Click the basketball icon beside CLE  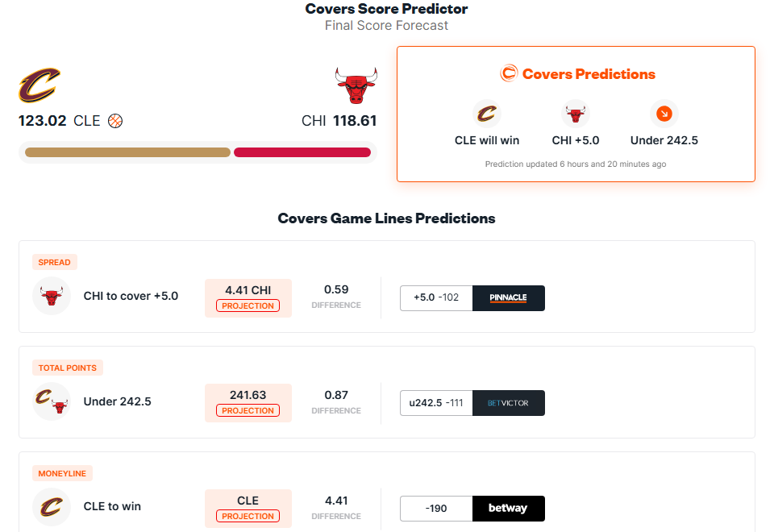[115, 121]
